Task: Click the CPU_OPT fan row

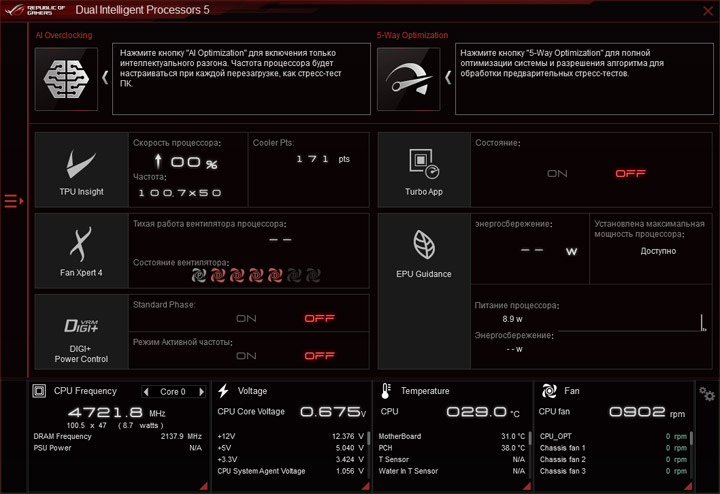Action: click(x=613, y=436)
